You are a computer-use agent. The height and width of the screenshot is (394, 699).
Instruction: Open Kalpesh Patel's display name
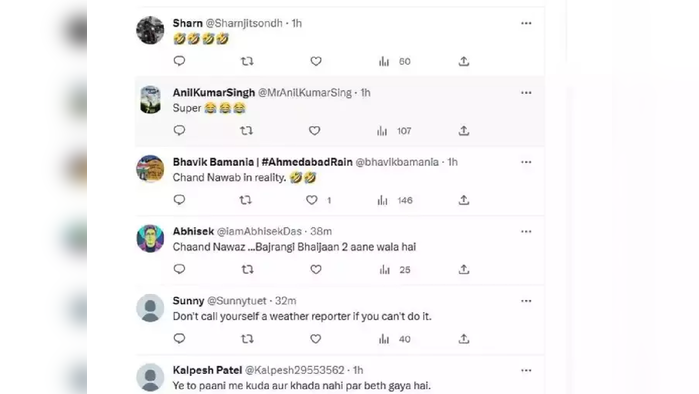(207, 370)
